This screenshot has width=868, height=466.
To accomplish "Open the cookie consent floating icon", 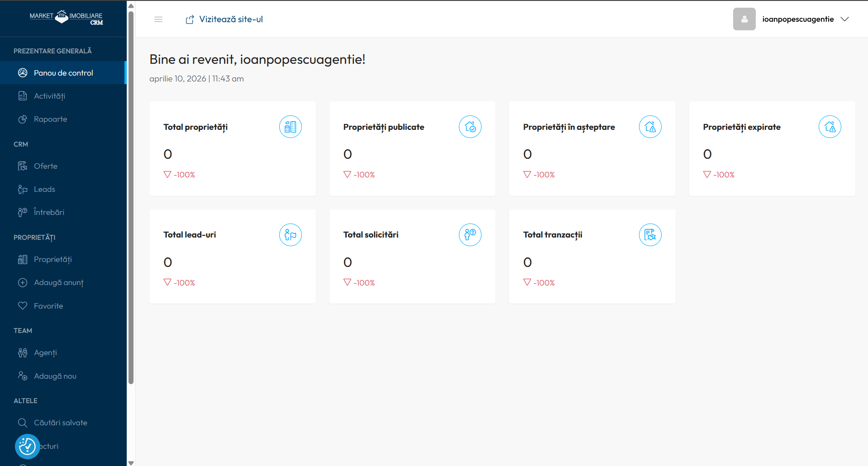I will click(x=27, y=447).
